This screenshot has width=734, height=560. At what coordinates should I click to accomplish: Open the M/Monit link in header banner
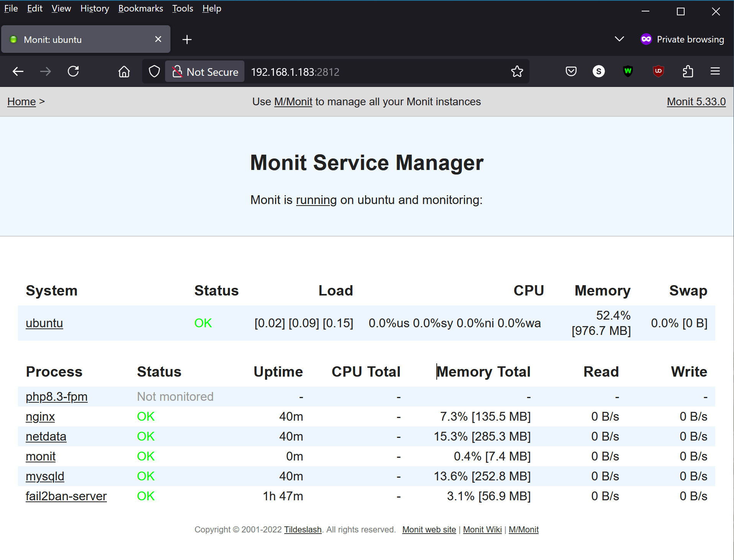pos(293,102)
